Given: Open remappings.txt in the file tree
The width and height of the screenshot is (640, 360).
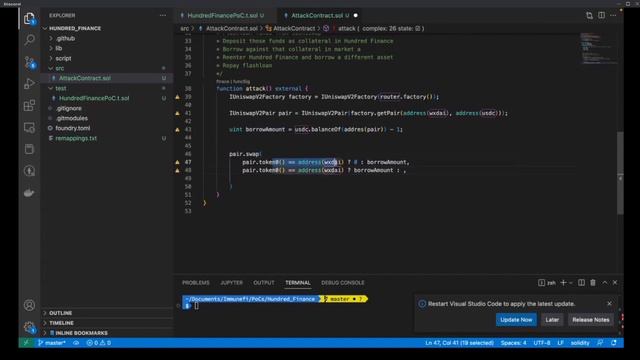Looking at the screenshot, I should pos(76,138).
